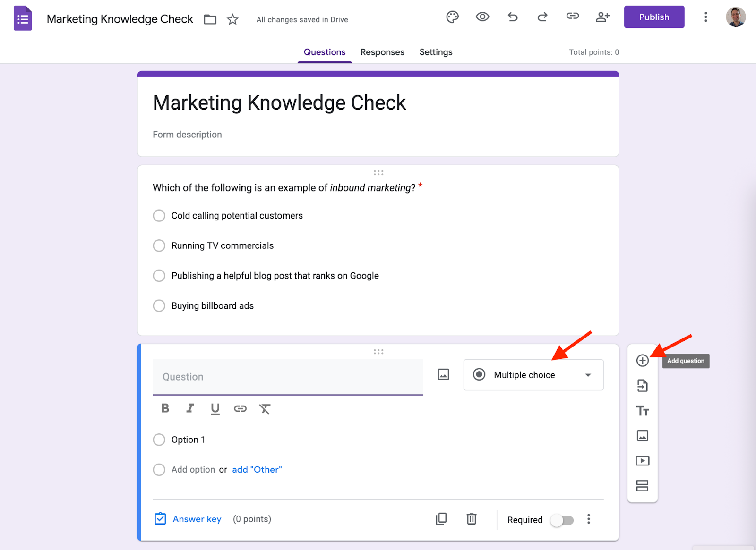Image resolution: width=756 pixels, height=550 pixels.
Task: Click the Import questions icon in sidebar
Action: click(642, 386)
